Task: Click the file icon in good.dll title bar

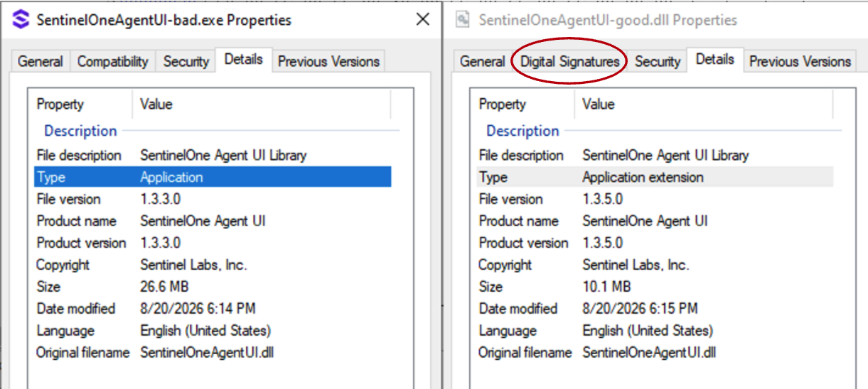Action: pos(463,20)
